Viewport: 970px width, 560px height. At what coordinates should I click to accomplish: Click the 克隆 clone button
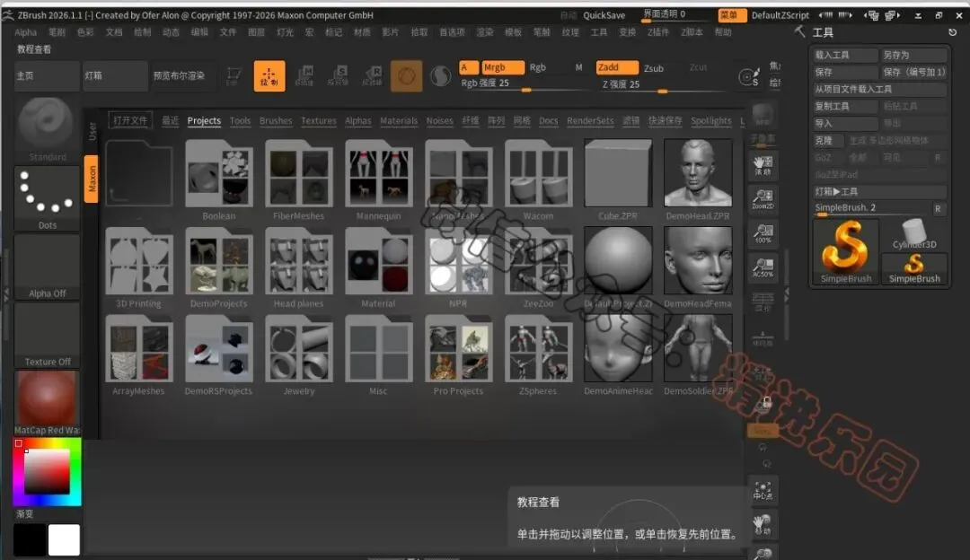coord(828,140)
